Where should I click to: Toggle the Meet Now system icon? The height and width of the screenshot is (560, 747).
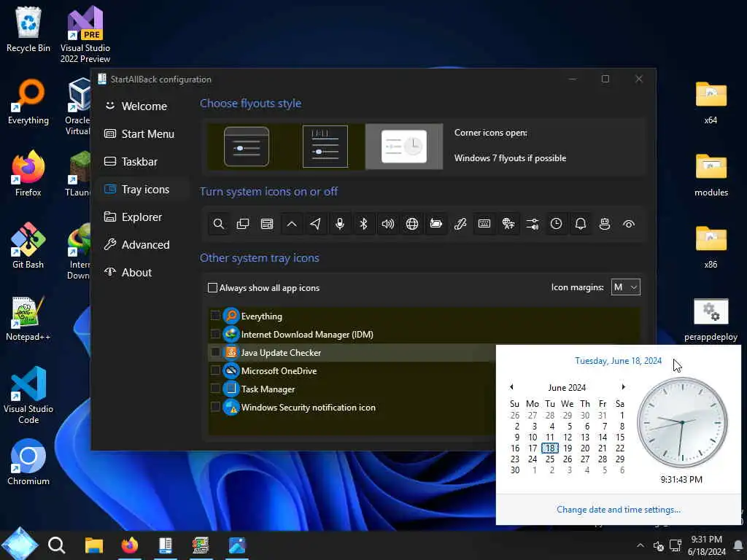[x=605, y=224]
